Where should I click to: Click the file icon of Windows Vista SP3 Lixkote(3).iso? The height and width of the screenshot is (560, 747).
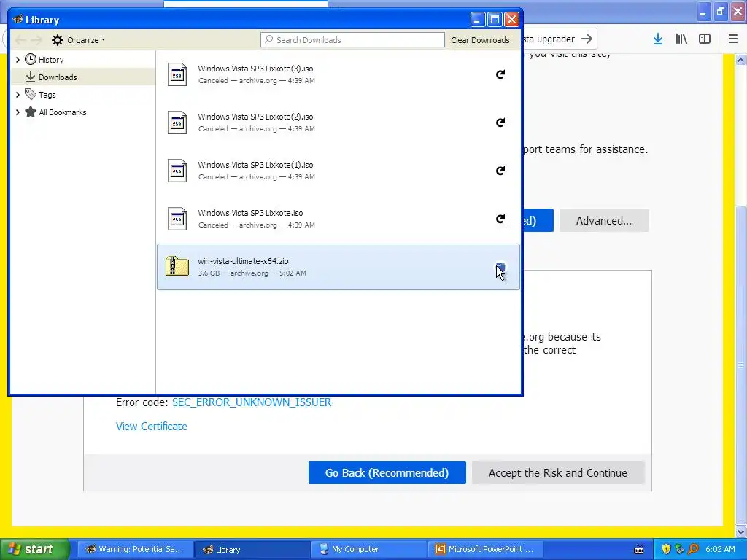click(x=177, y=74)
